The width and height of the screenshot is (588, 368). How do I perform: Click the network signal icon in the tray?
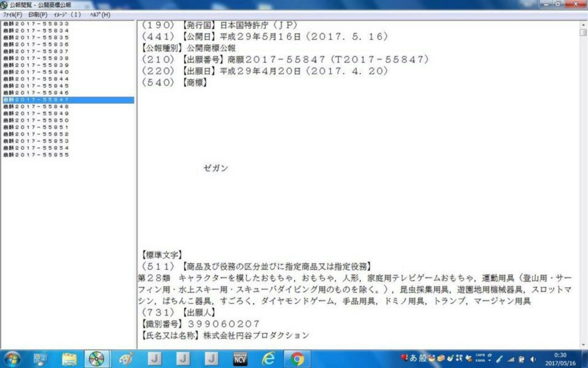511,359
